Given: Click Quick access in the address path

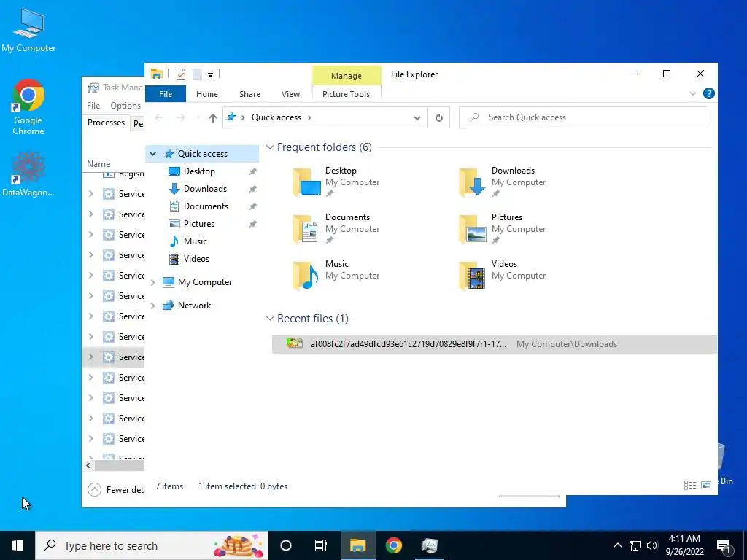Looking at the screenshot, I should [276, 117].
